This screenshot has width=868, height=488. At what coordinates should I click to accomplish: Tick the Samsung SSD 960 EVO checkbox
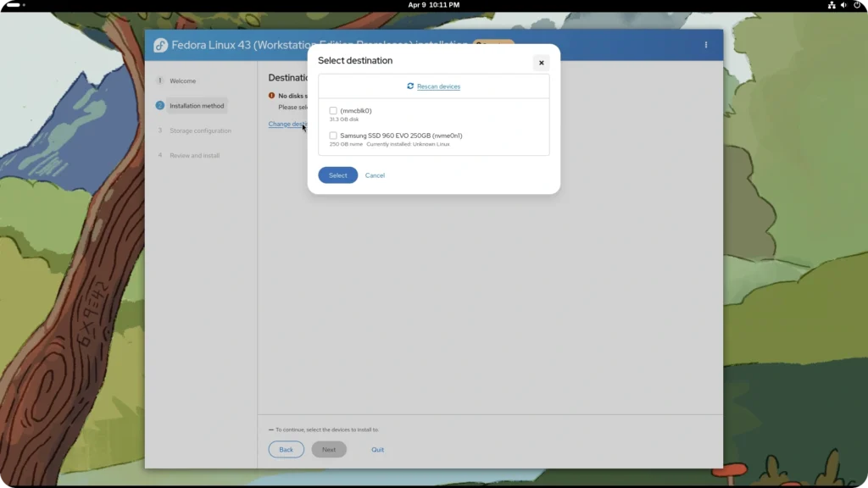point(332,136)
